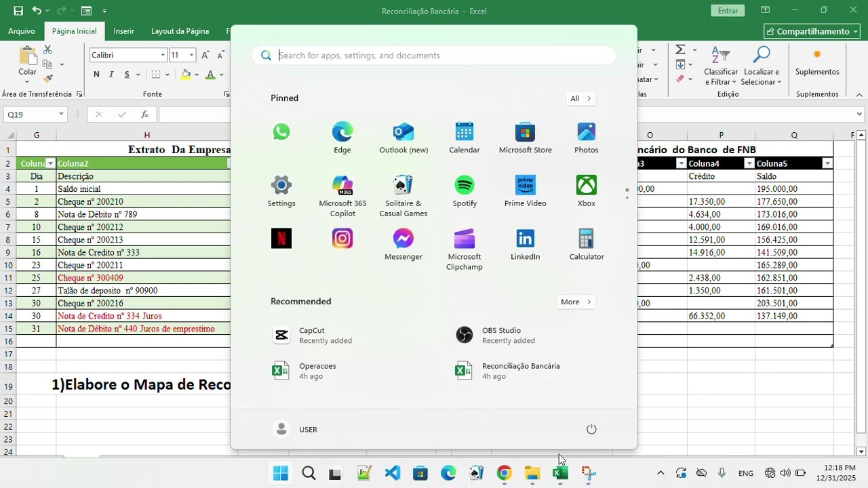This screenshot has width=868, height=488.
Task: Launch Microsoft Store from the pinned apps
Action: (x=526, y=138)
